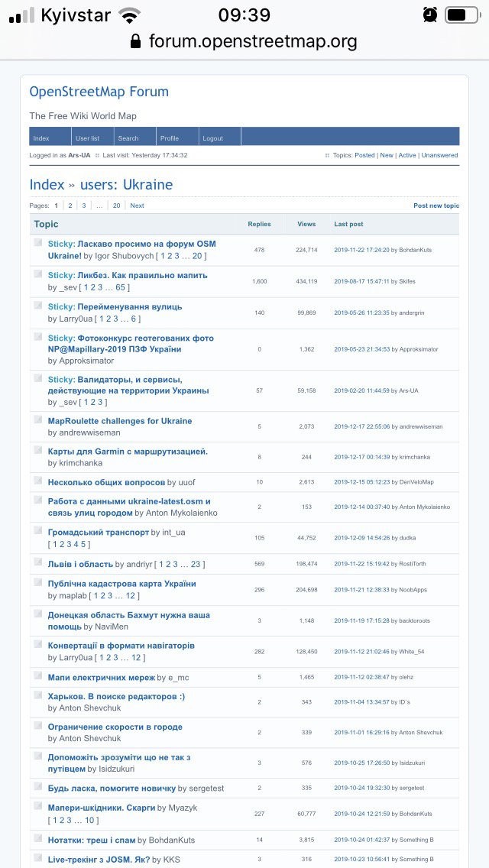Click the topic icon next to Львів і область
The image size is (489, 868).
(x=37, y=562)
